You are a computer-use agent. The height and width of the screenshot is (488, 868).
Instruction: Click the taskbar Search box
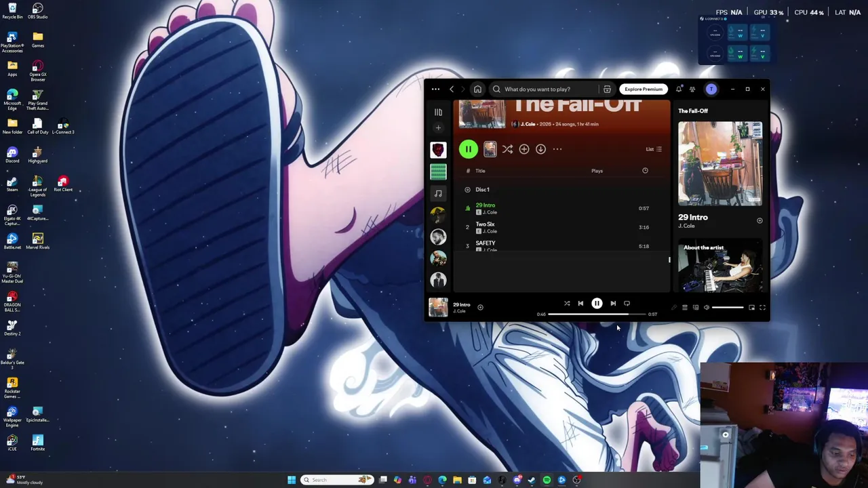point(338,480)
